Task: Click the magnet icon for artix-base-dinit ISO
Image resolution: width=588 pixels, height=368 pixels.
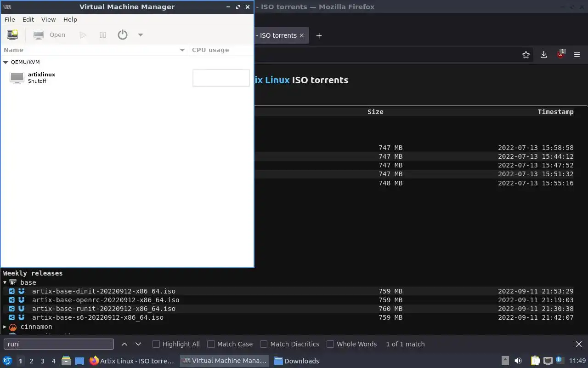Action: (x=21, y=291)
